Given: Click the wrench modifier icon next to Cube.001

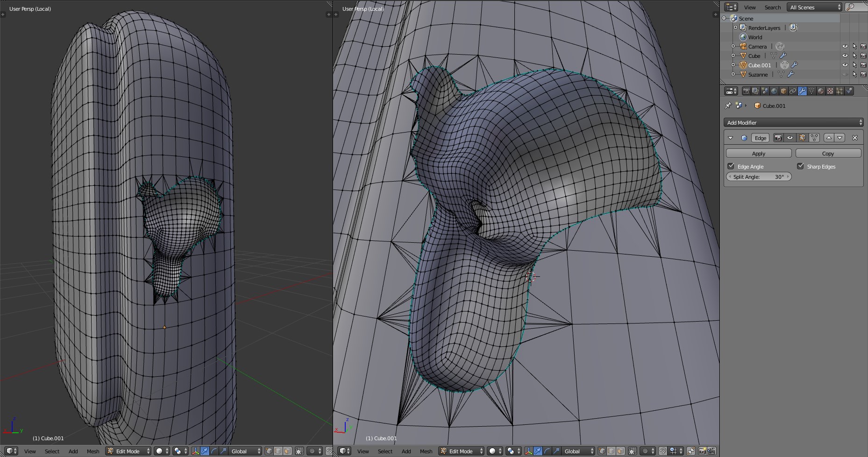Looking at the screenshot, I should [x=794, y=65].
